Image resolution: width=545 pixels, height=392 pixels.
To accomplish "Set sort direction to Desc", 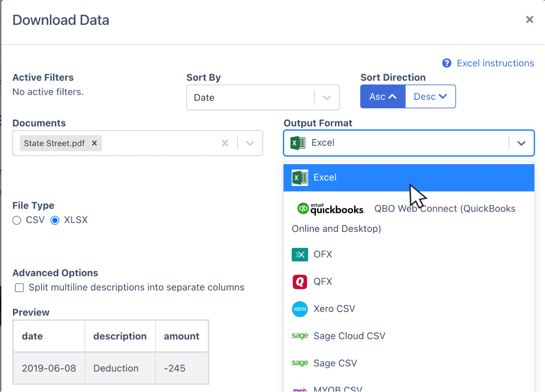I will tap(431, 97).
